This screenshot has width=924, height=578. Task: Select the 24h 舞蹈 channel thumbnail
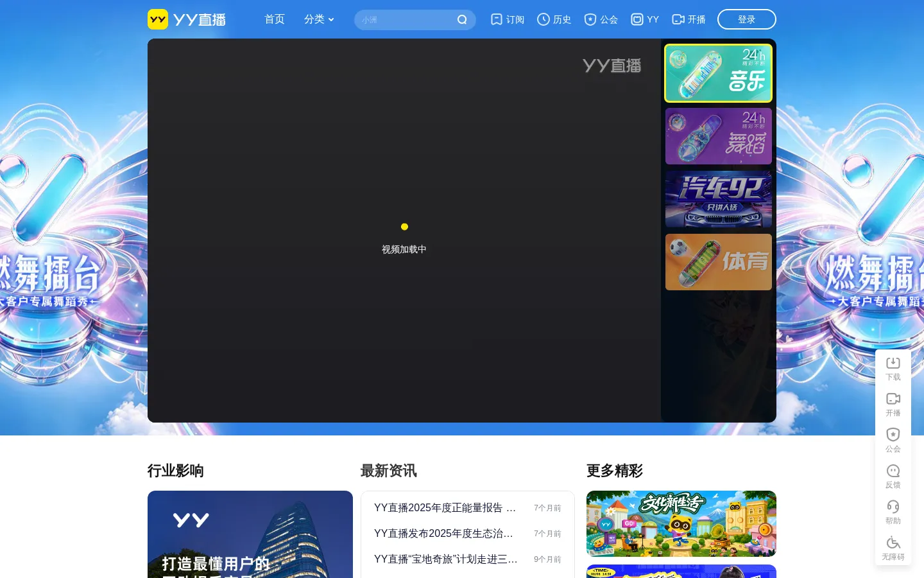(719, 136)
